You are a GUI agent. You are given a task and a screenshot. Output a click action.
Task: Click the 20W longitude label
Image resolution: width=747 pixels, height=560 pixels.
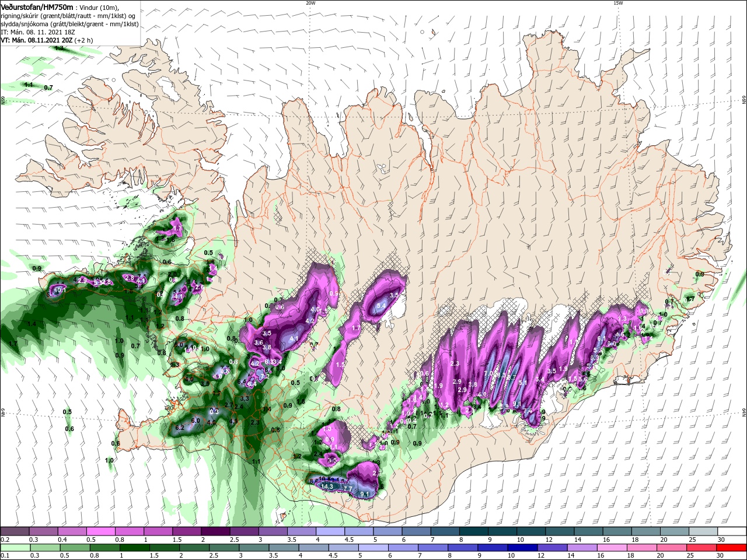[310, 3]
